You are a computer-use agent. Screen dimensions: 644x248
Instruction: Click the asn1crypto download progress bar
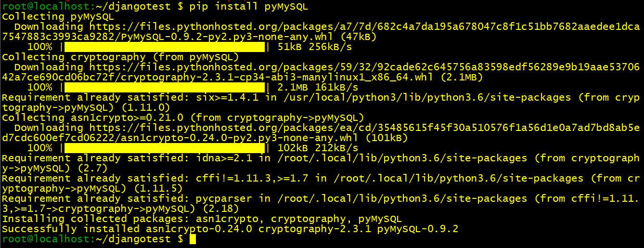point(164,148)
